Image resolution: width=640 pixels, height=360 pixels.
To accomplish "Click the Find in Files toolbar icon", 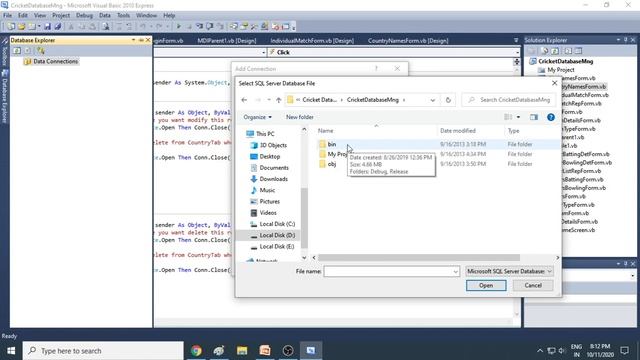I will coord(106,27).
